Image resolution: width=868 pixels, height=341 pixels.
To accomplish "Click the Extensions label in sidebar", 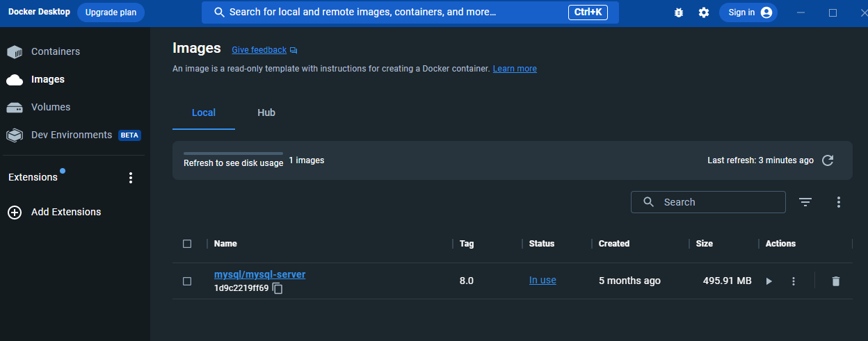I will [33, 177].
